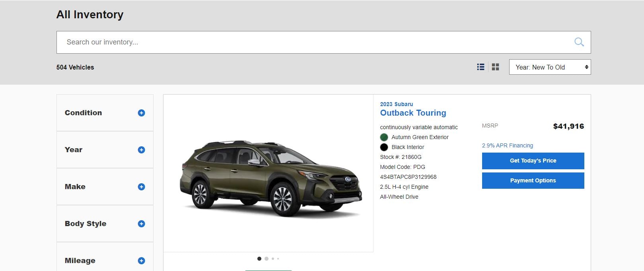Viewport: 644px width, 271px height.
Task: Click the All-Wheel Drive text
Action: 399,197
